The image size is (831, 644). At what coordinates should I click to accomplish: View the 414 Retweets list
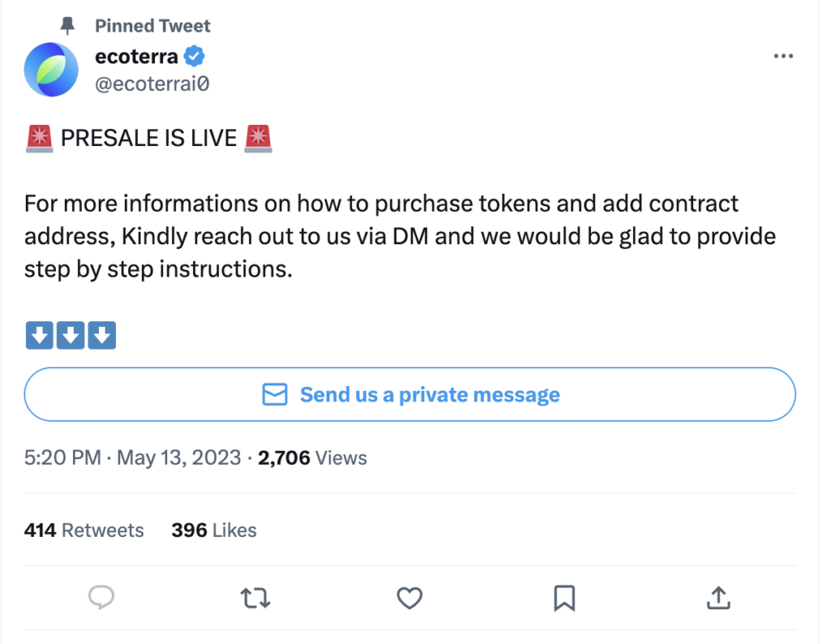pyautogui.click(x=84, y=530)
